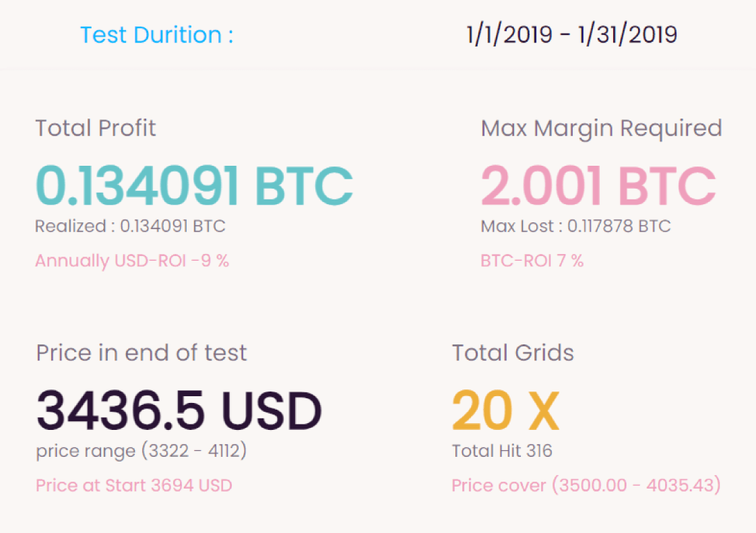Viewport: 756px width, 533px height.
Task: Click the BTC unit beside 0.134091
Action: (x=304, y=186)
